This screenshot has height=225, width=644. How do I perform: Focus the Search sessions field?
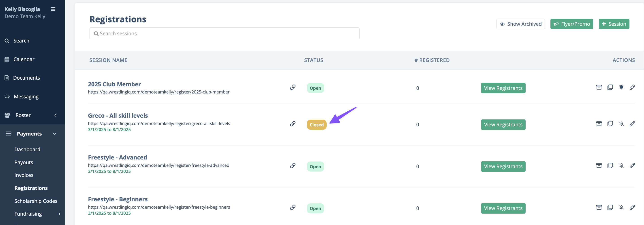pos(224,34)
